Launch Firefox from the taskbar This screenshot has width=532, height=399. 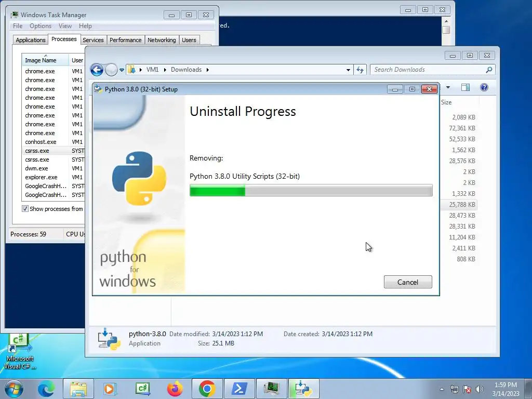(x=175, y=389)
